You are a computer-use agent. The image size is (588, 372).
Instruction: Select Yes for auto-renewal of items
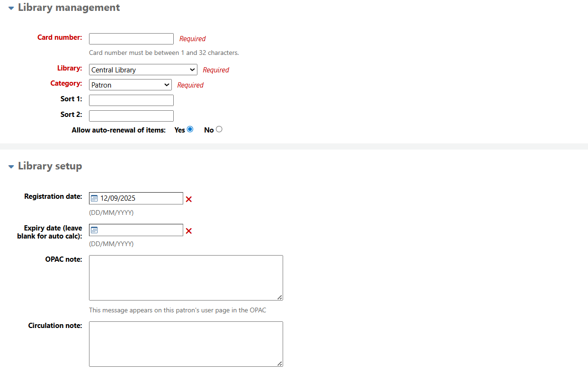point(190,129)
